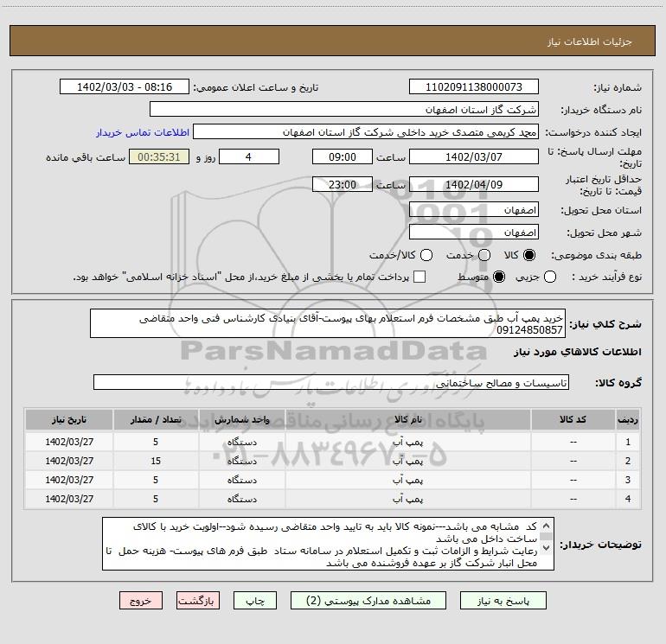
Task: Click quantity 15 in row 2
Action: coord(156,461)
